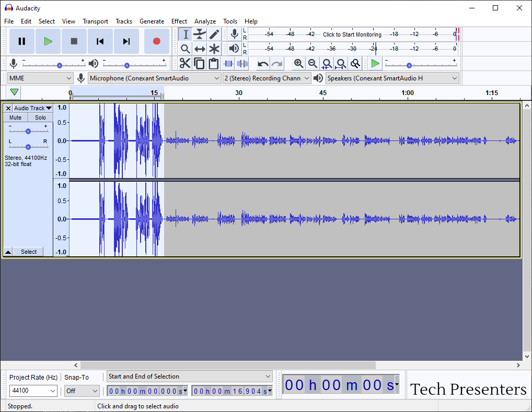Click the Zoom Toggle icon
The image size is (532, 412).
pyautogui.click(x=355, y=63)
